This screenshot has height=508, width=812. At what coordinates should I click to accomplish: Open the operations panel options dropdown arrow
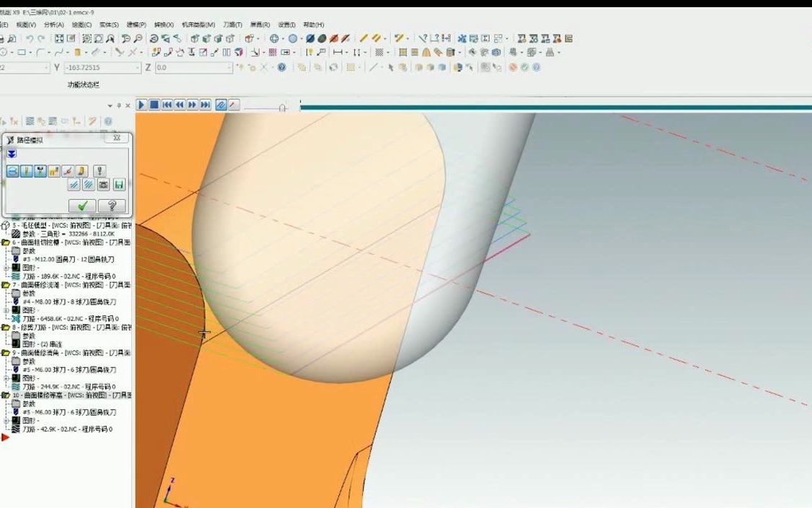(x=110, y=105)
